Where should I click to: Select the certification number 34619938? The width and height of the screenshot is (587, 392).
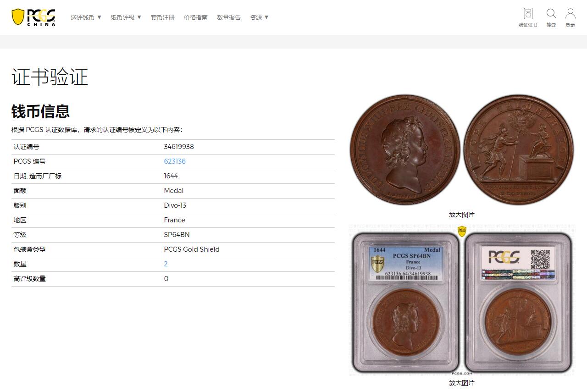(x=179, y=147)
